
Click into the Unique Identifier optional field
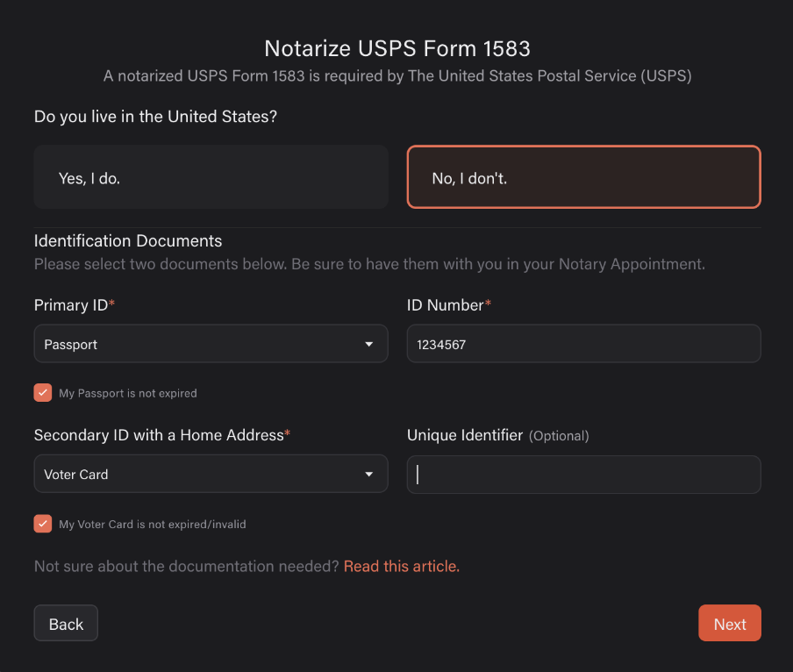pyautogui.click(x=584, y=475)
